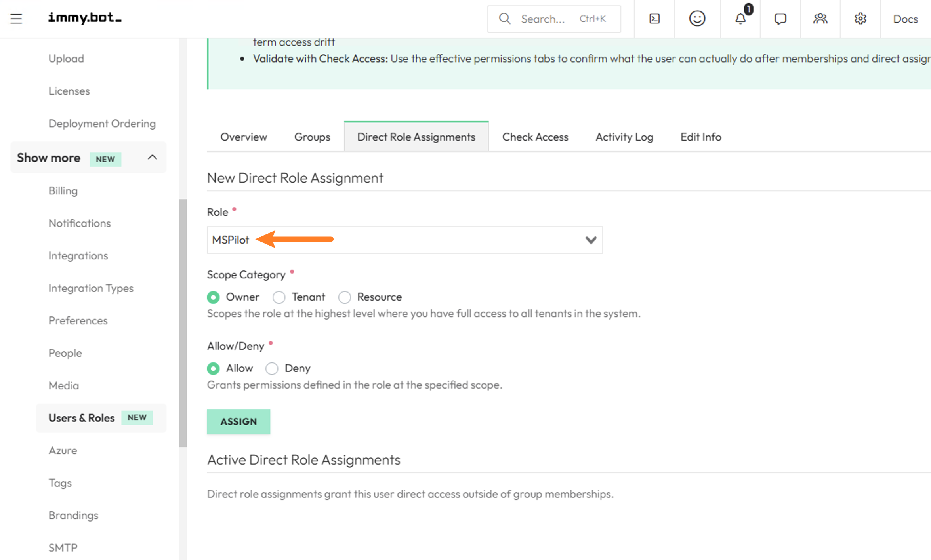The height and width of the screenshot is (560, 931).
Task: Click the ASSIGN button
Action: (238, 421)
